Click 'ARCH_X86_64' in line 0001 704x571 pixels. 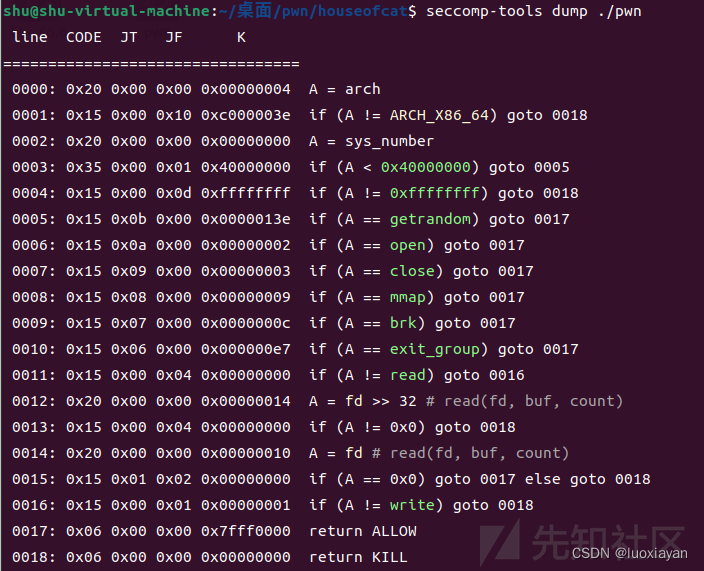point(439,115)
